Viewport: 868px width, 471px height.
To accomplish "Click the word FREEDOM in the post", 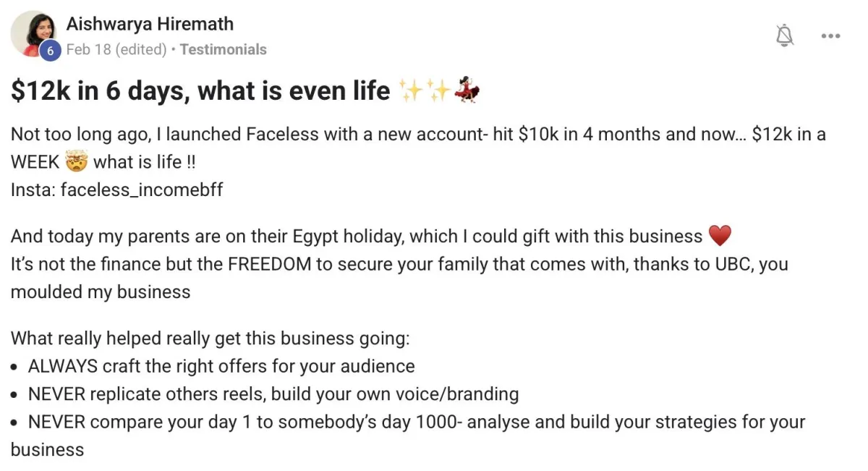I will click(x=269, y=264).
